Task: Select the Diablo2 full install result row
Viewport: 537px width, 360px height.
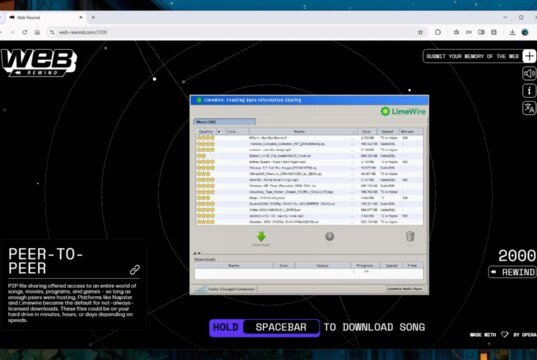Action: click(309, 156)
